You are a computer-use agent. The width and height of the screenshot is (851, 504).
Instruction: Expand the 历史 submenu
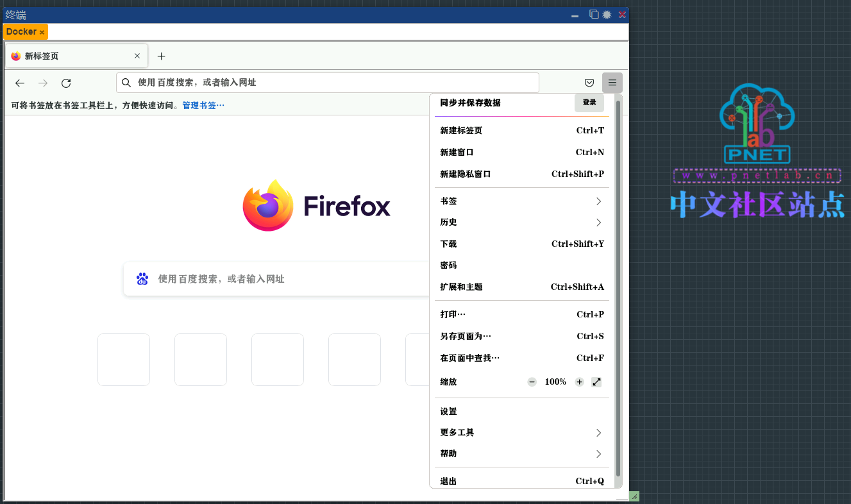click(x=522, y=223)
